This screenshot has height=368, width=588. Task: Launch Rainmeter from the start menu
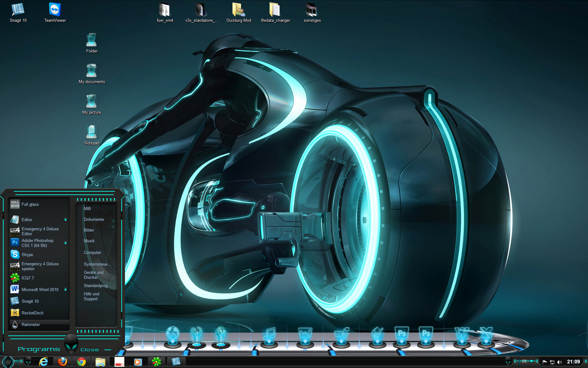(x=39, y=324)
